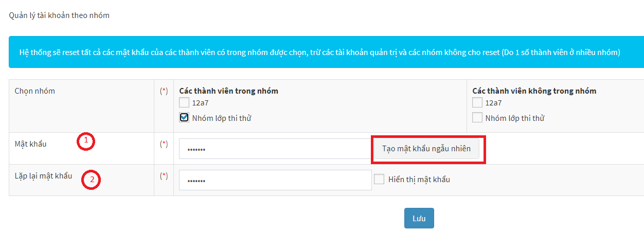The width and height of the screenshot is (644, 249).
Task: Click the Các thành viên không trong nhóm header
Action: pos(534,91)
